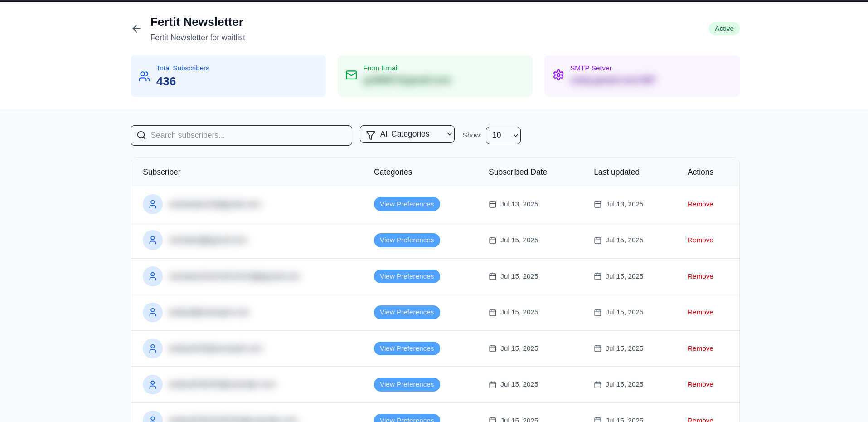Click the SMTP Server label
The height and width of the screenshot is (422, 868).
591,68
